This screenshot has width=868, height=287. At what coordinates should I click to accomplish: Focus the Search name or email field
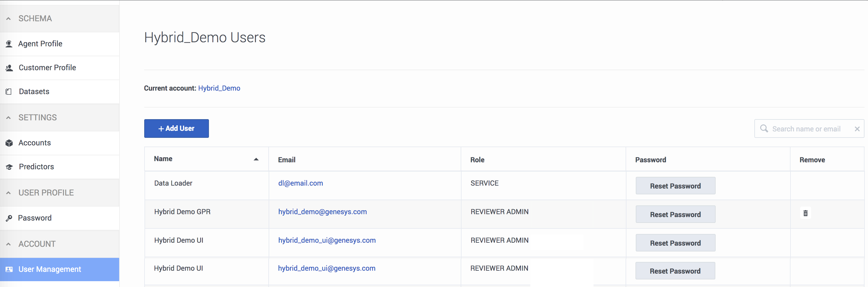[x=809, y=129]
